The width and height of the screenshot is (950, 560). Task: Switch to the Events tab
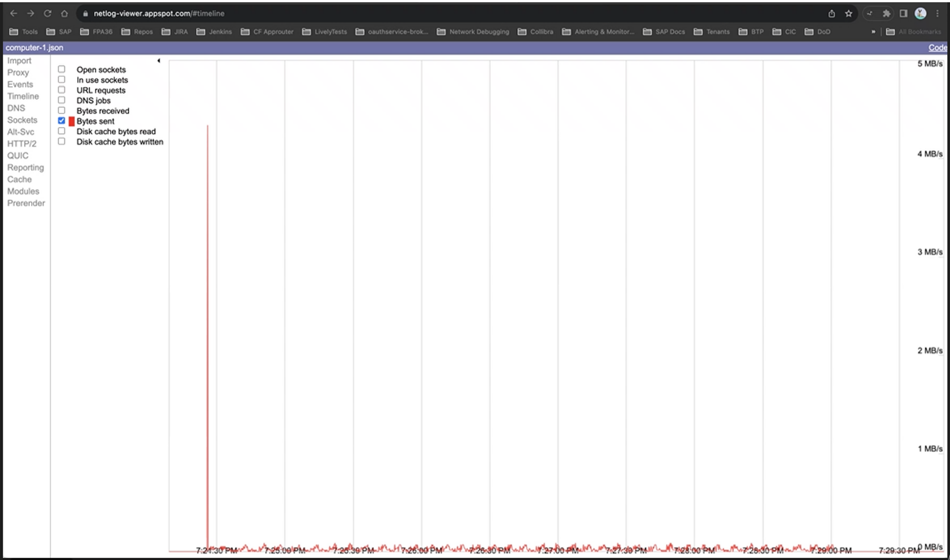coord(20,84)
